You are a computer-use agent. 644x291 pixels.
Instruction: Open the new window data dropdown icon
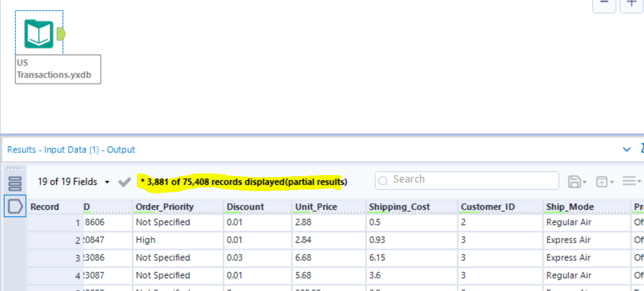[x=605, y=182]
